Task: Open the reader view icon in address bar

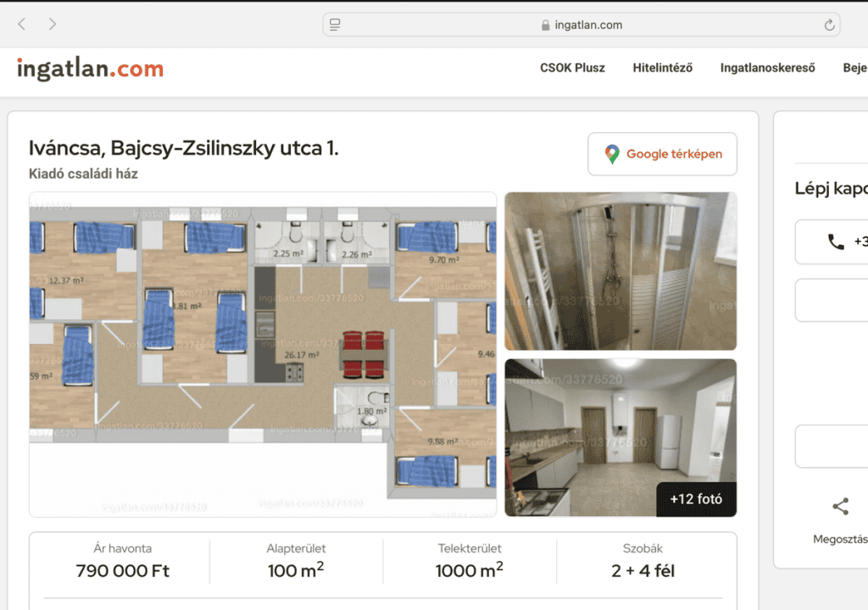Action: point(335,25)
